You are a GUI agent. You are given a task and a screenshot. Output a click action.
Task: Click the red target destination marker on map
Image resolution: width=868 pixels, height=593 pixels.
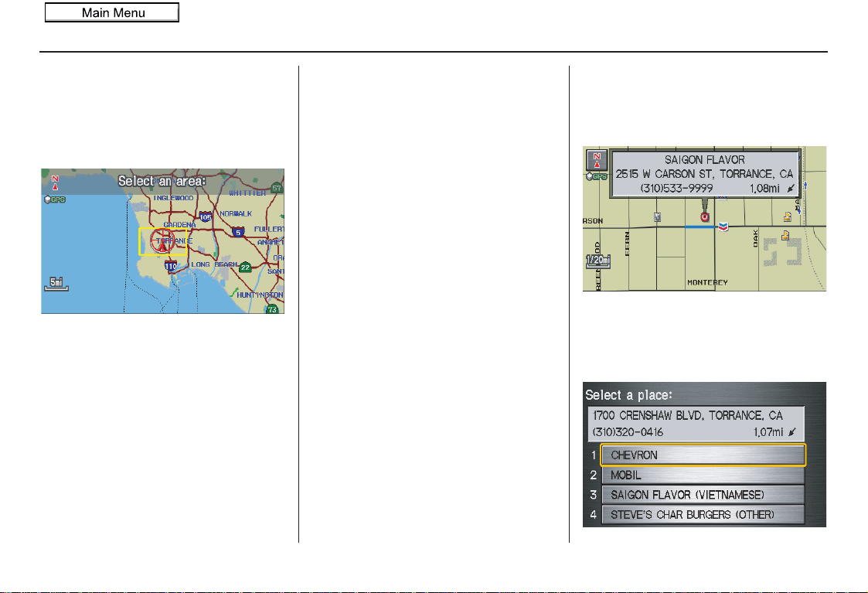coord(705,217)
